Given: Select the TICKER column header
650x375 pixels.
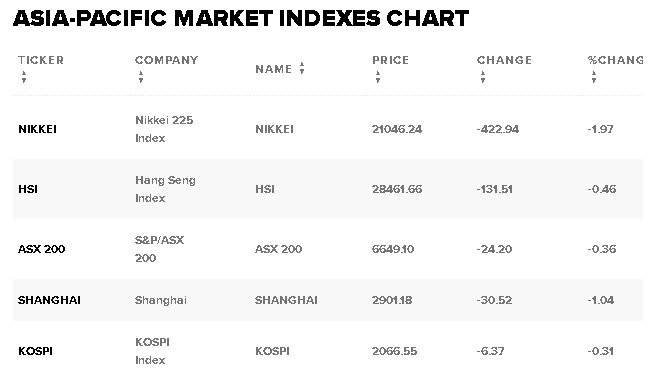Looking at the screenshot, I should (x=41, y=60).
